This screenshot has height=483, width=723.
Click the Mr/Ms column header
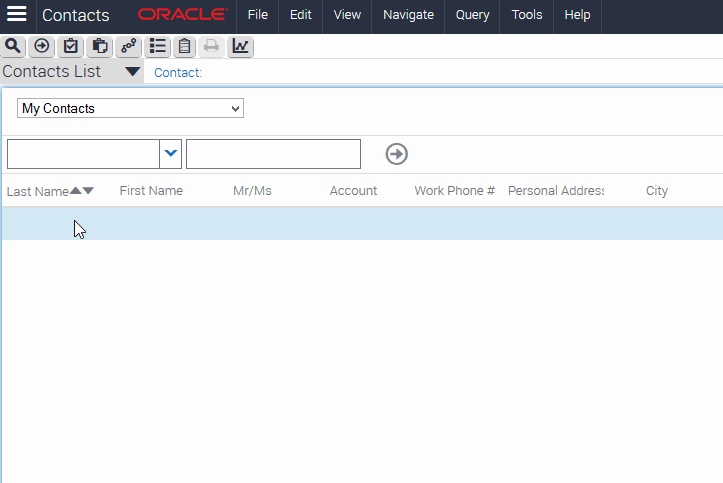point(252,190)
